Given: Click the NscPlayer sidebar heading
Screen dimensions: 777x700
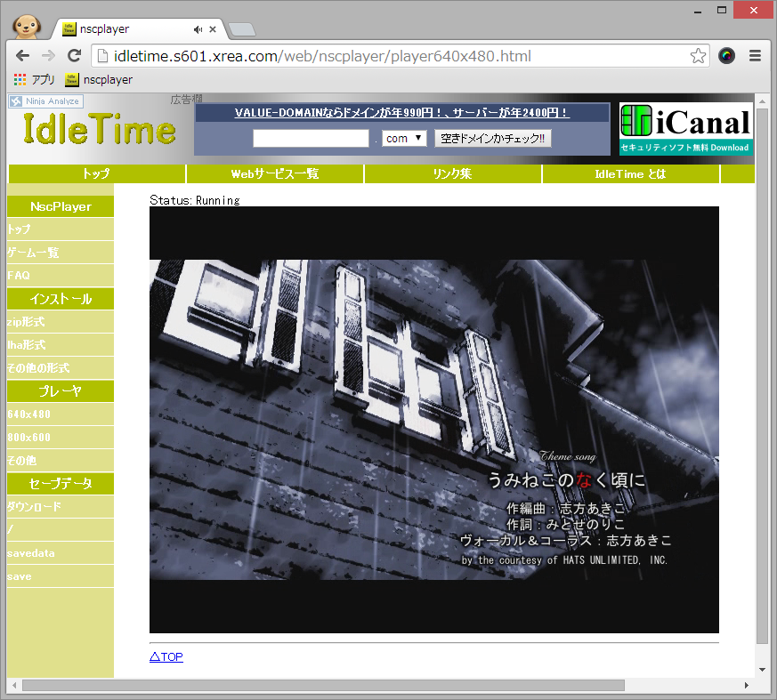Looking at the screenshot, I should point(61,206).
